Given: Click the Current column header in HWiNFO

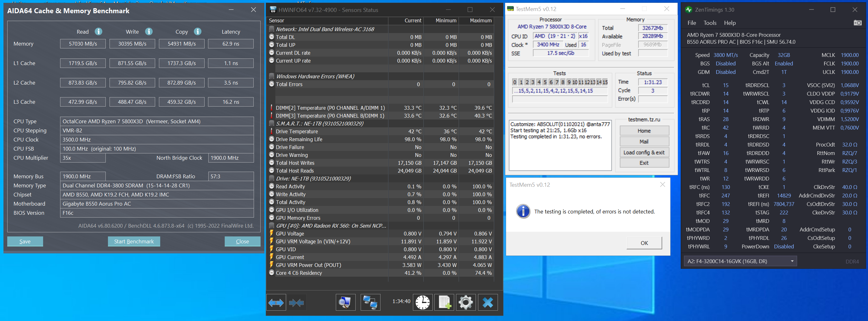Looking at the screenshot, I should click(x=406, y=20).
